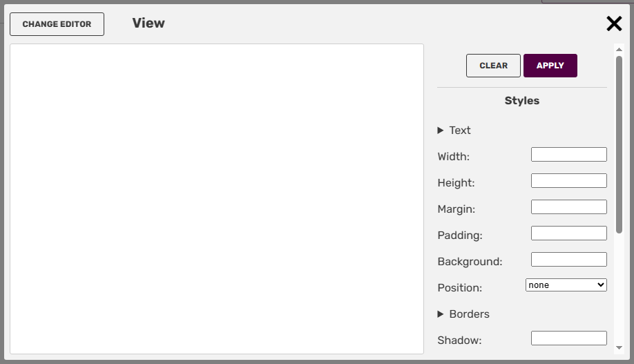The height and width of the screenshot is (364, 634).
Task: Click the scrollbar up arrow
Action: click(619, 49)
